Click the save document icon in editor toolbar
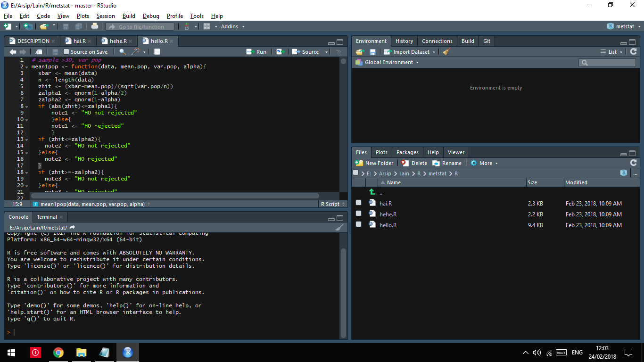The width and height of the screenshot is (644, 362). [55, 52]
